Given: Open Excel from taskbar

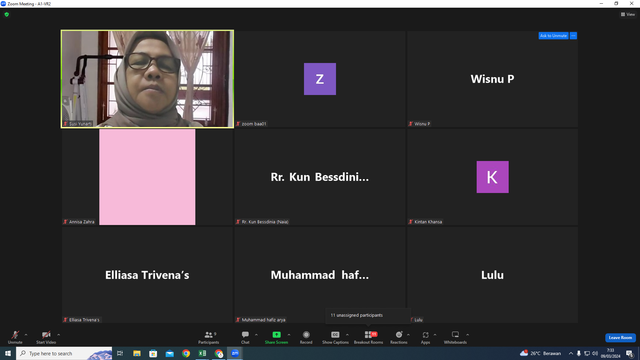Looking at the screenshot, I should (x=202, y=353).
